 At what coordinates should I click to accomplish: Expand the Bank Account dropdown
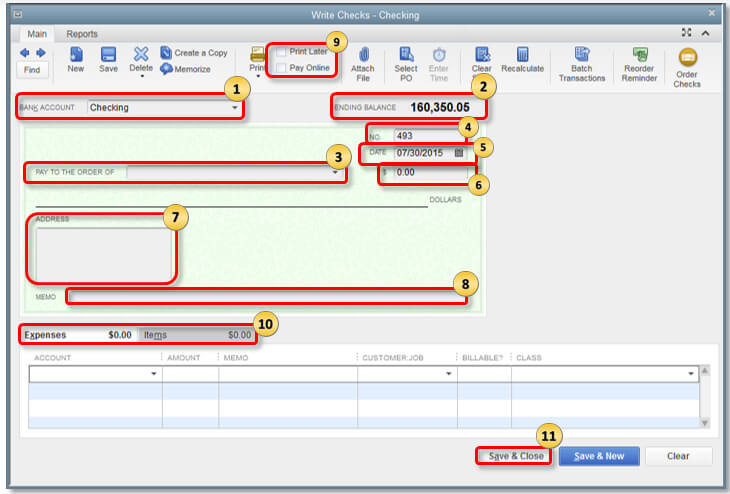tap(235, 108)
